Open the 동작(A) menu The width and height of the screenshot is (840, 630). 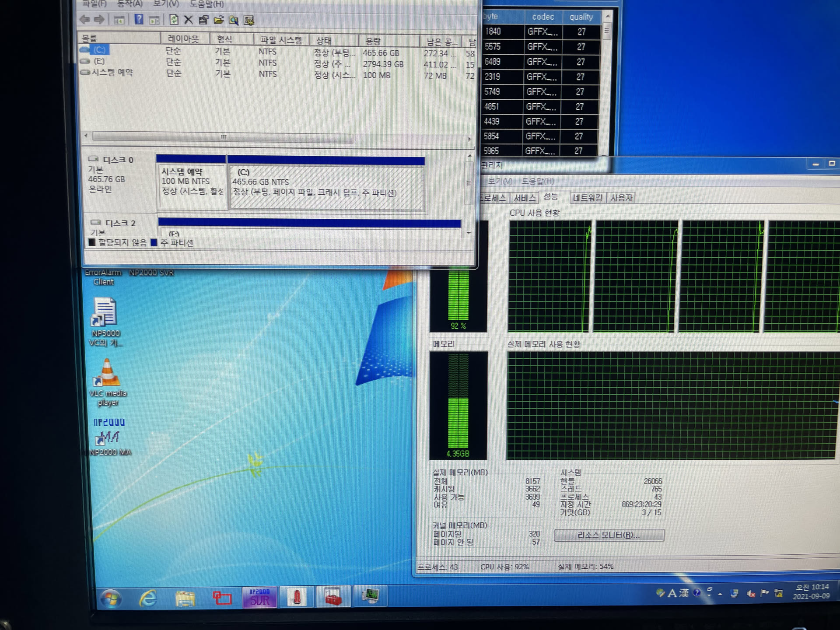click(129, 4)
